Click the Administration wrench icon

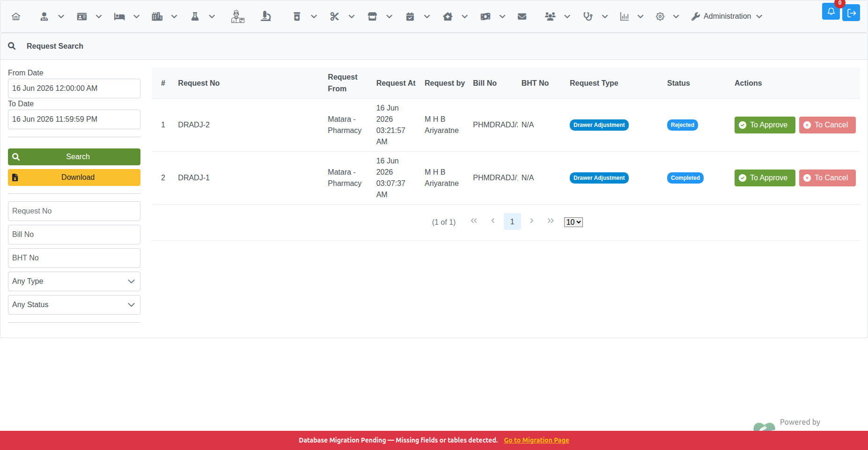coord(696,16)
